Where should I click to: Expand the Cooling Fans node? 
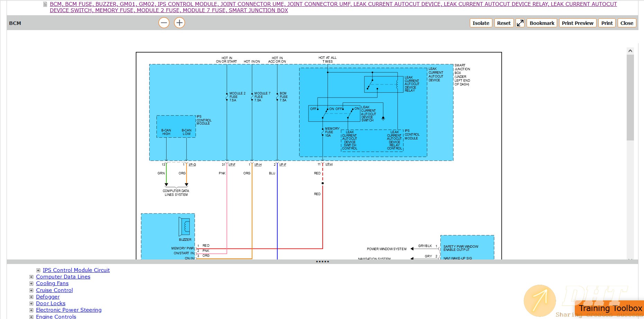pyautogui.click(x=32, y=283)
